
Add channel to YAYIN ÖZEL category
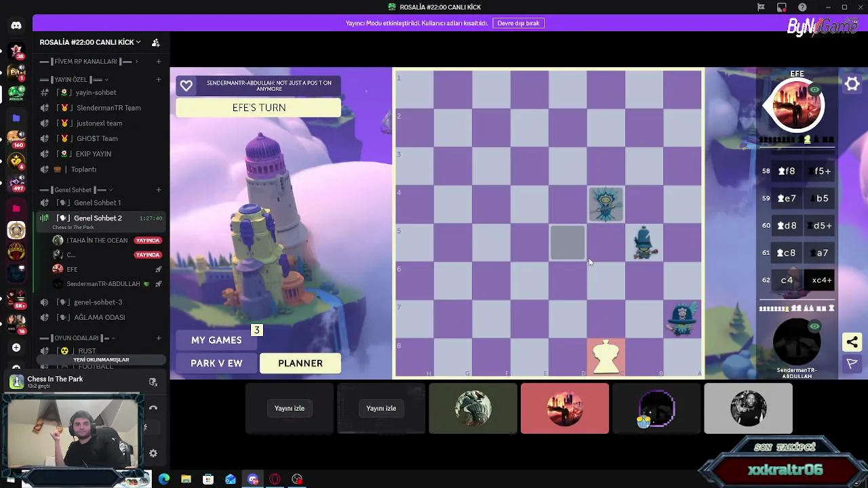pos(159,79)
